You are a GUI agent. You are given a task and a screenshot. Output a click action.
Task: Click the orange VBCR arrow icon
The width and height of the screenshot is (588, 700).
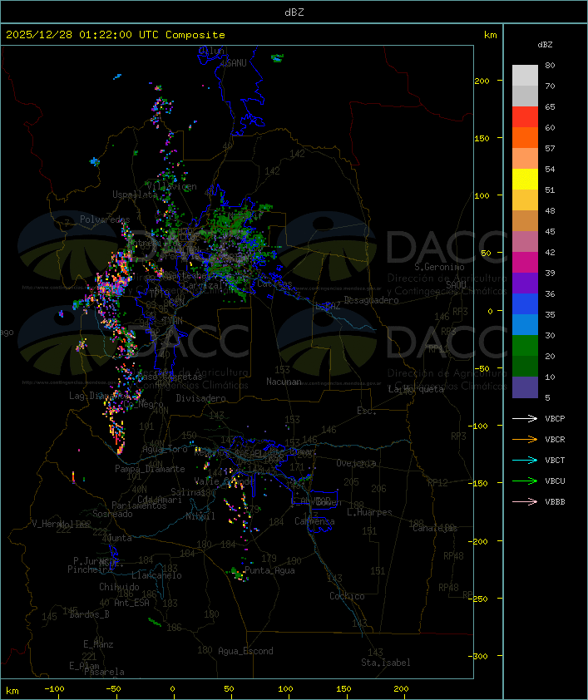525,439
